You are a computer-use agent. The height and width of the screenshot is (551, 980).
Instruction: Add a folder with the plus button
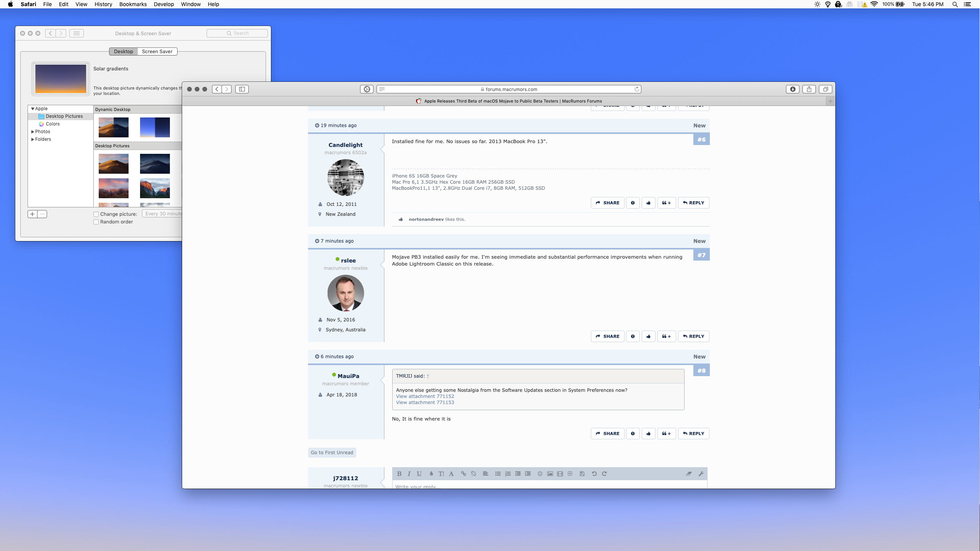click(33, 214)
